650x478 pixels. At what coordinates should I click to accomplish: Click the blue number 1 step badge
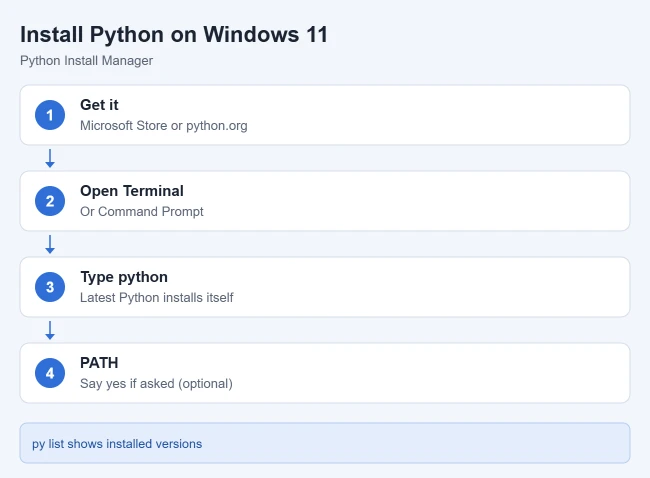click(50, 115)
